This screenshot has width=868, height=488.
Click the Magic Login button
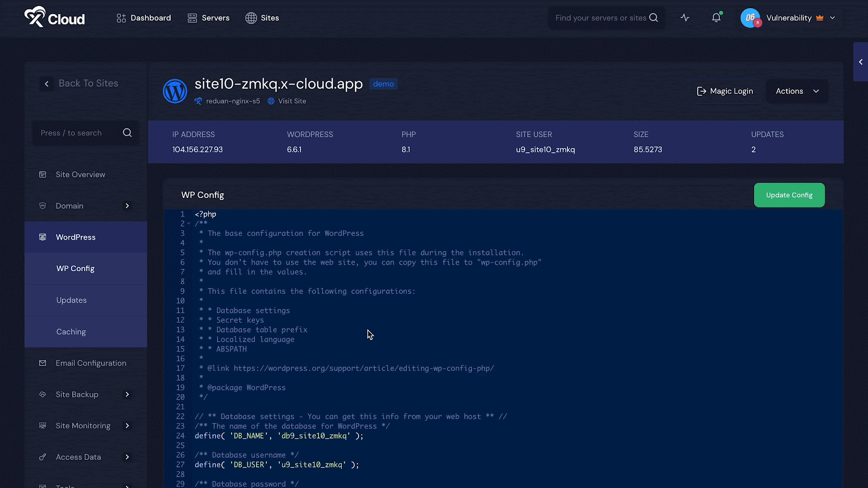725,91
